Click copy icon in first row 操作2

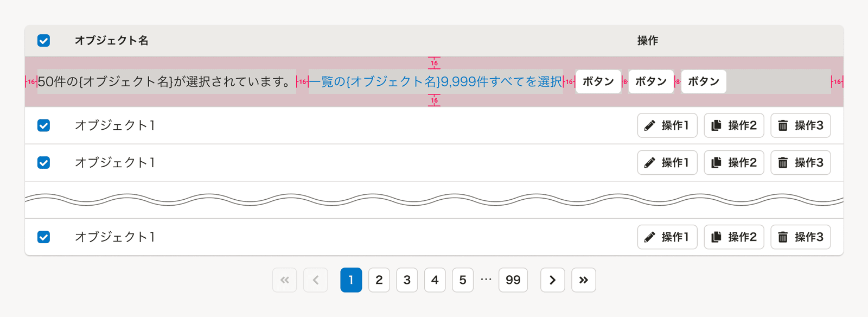[x=716, y=126]
